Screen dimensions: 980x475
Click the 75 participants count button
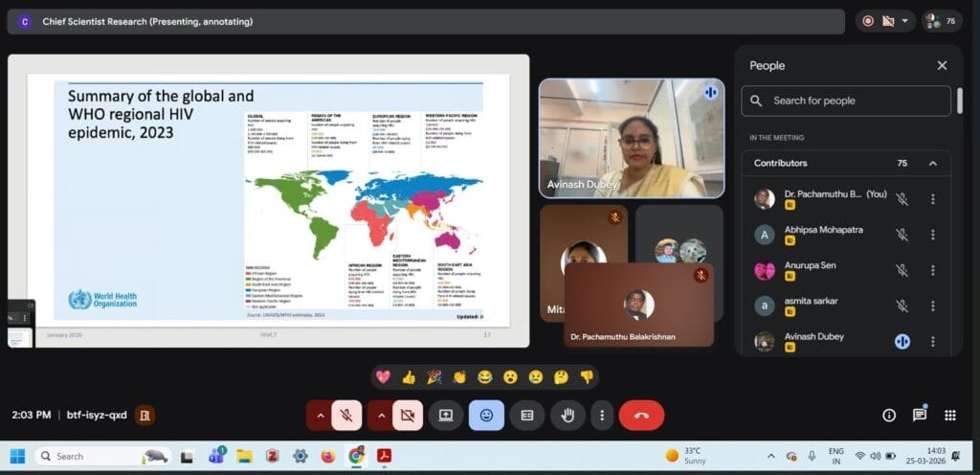941,20
